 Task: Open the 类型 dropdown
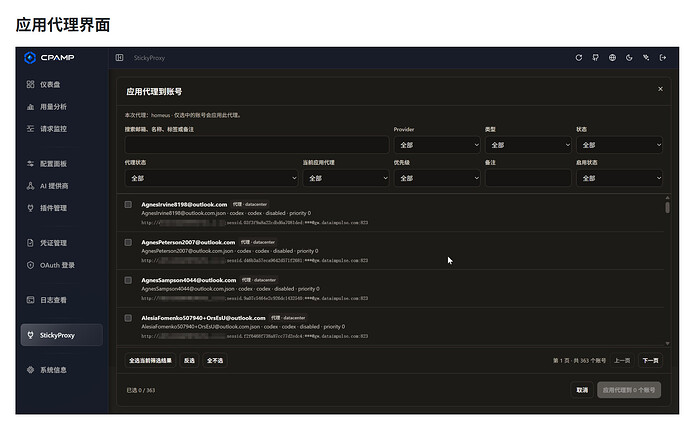pos(528,145)
